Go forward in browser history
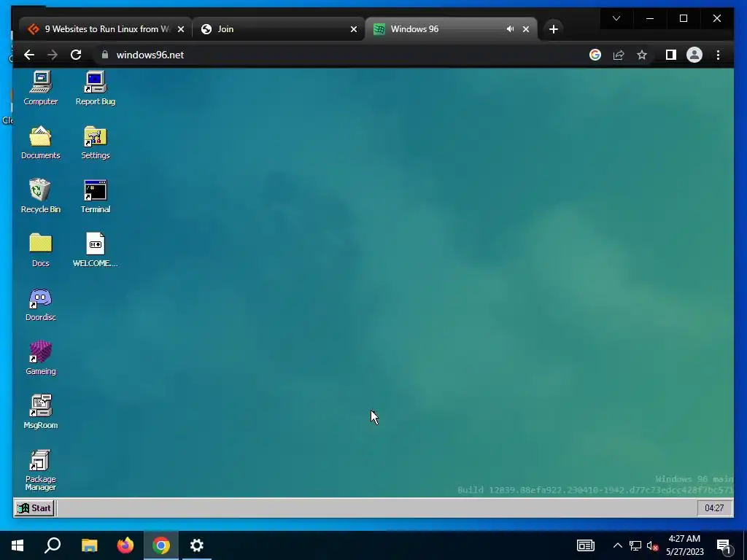Image resolution: width=747 pixels, height=560 pixels. point(53,55)
